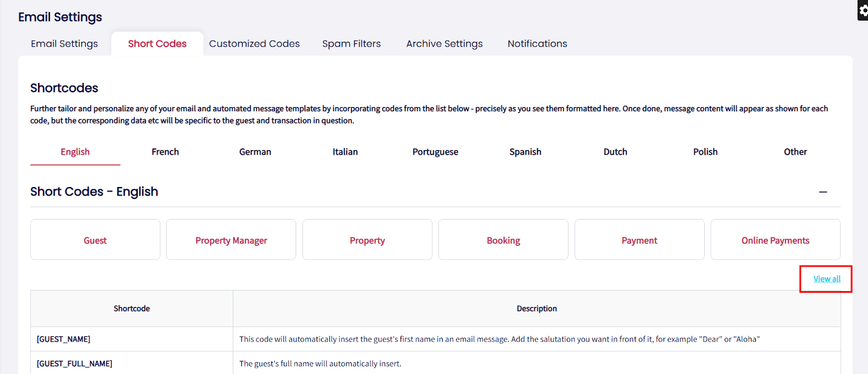Go to the Archive Settings tab

click(444, 44)
